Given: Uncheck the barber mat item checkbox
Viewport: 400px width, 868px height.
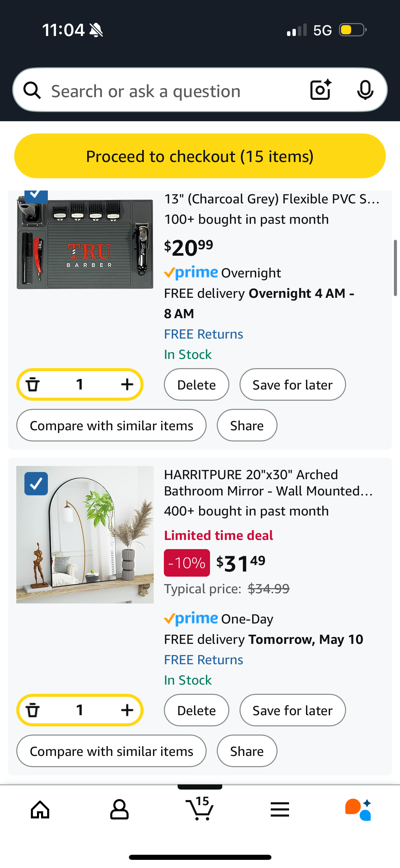Looking at the screenshot, I should pos(36,195).
